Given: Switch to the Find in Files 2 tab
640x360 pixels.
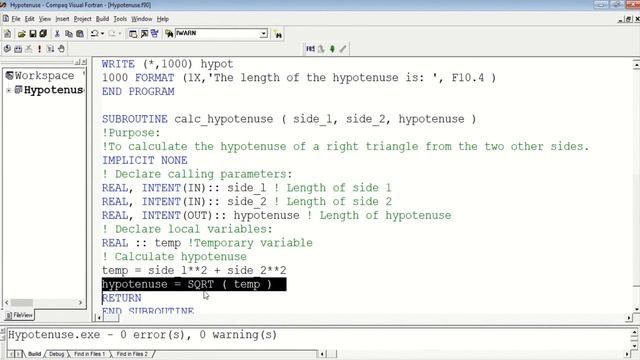Looking at the screenshot, I should (132, 354).
